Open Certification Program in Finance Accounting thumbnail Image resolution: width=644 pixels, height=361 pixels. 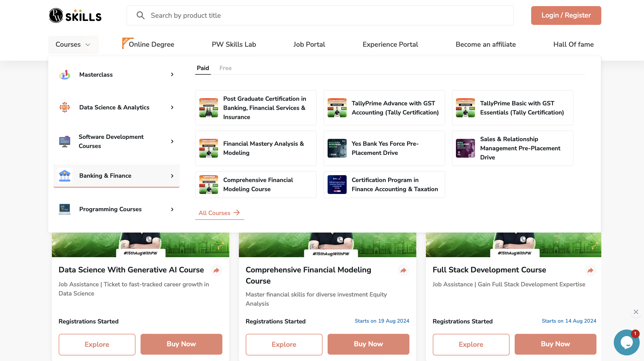point(337,185)
